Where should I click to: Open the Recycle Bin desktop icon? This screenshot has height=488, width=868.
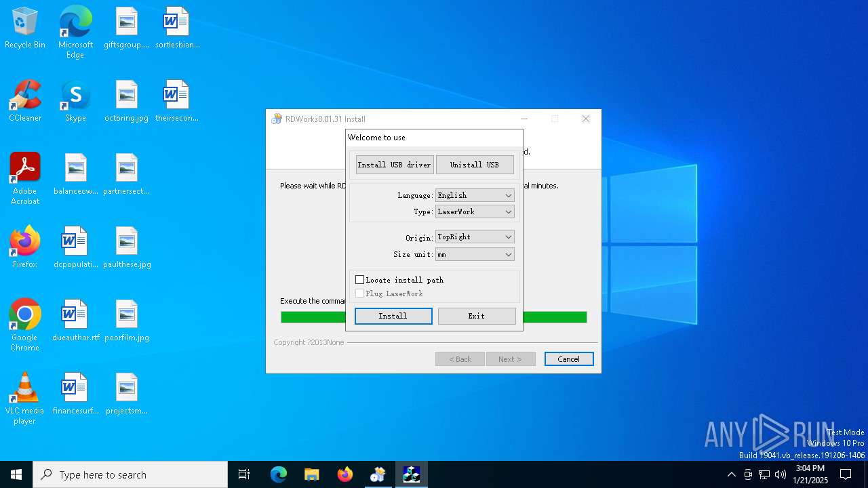pos(25,28)
